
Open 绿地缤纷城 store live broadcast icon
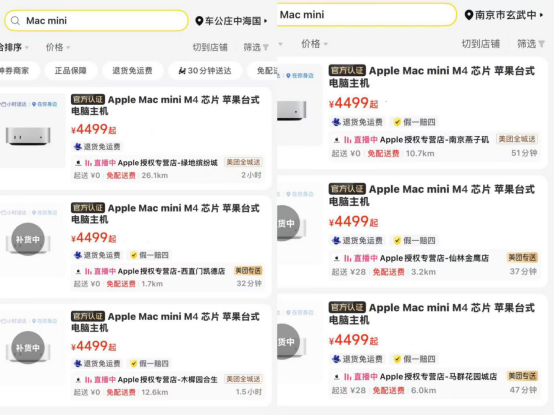(88, 163)
